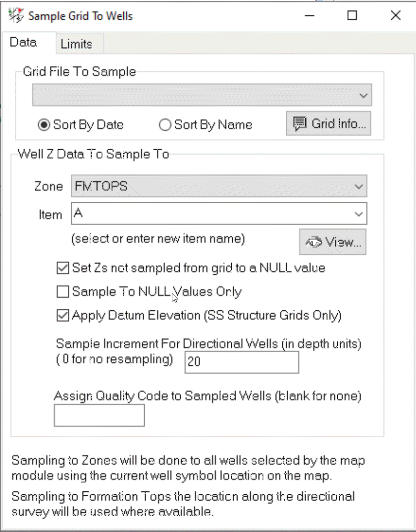Maximize the dialog window

352,16
